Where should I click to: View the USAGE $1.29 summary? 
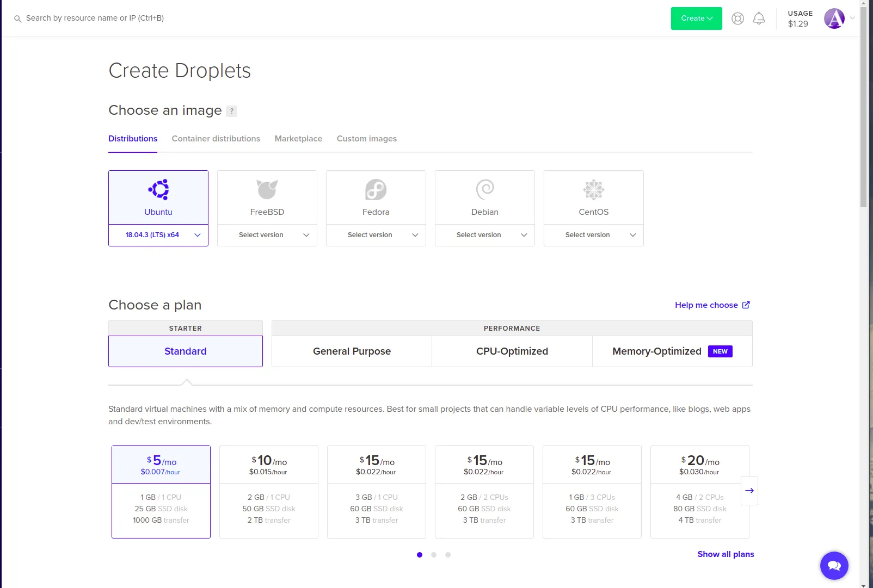(800, 18)
